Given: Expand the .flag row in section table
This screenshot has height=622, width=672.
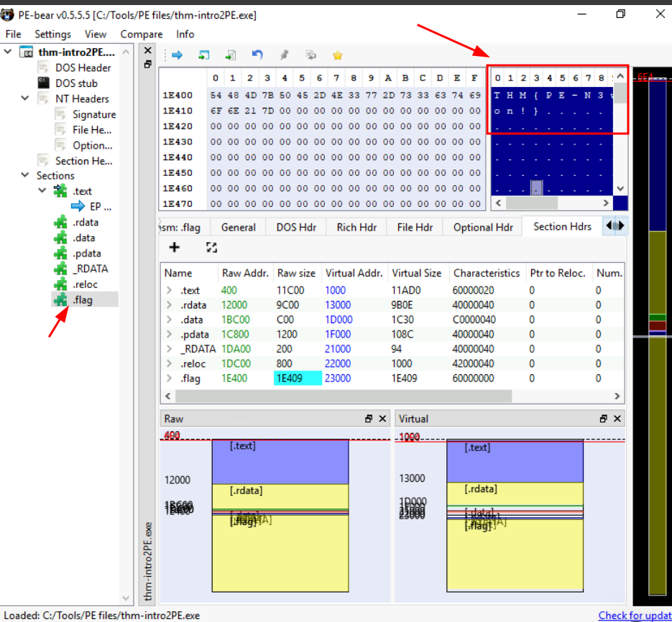Looking at the screenshot, I should pyautogui.click(x=170, y=379).
